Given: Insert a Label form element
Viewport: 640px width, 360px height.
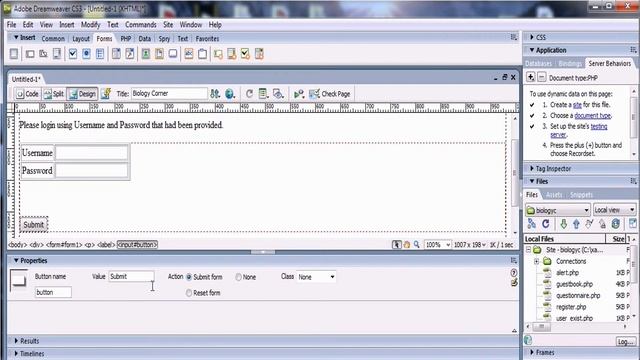Looking at the screenshot, I should pos(189,54).
